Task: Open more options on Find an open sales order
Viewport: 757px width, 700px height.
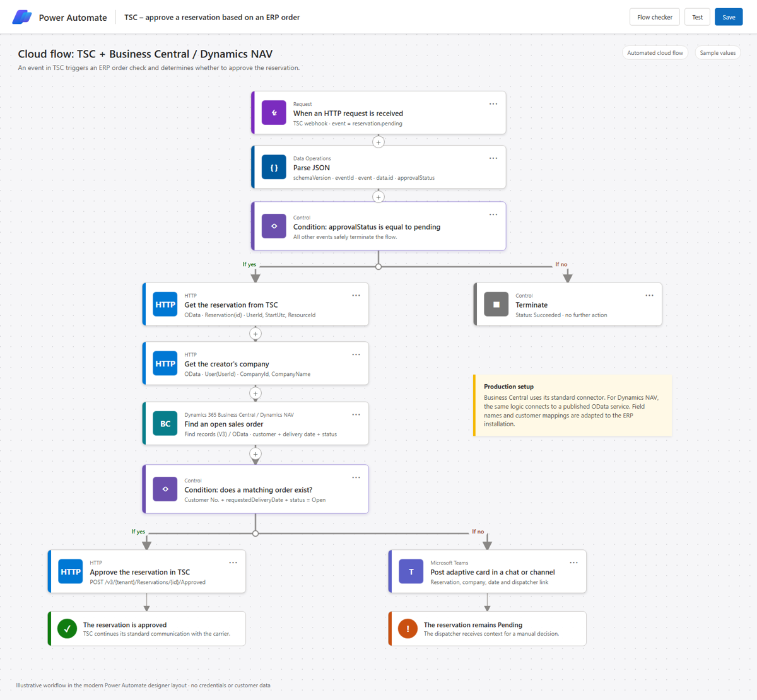Action: pos(356,414)
